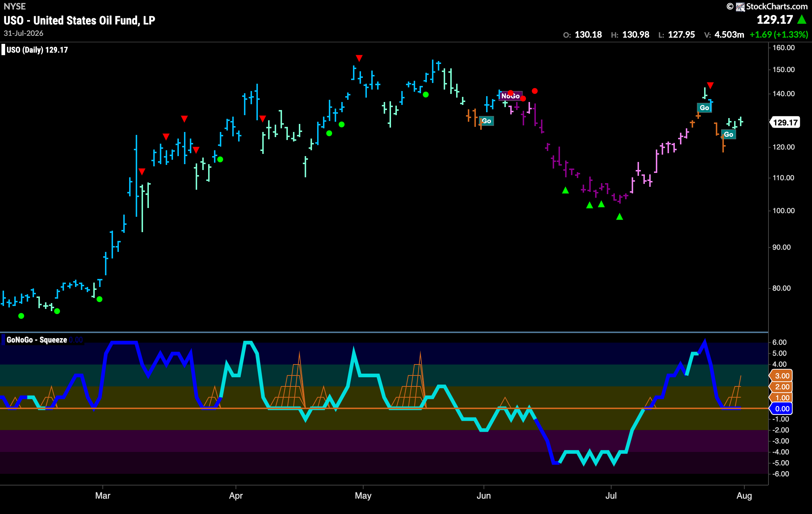Click the USO (Daily) 129.17 legend label
Screen dimensions: 812x514
pos(37,50)
